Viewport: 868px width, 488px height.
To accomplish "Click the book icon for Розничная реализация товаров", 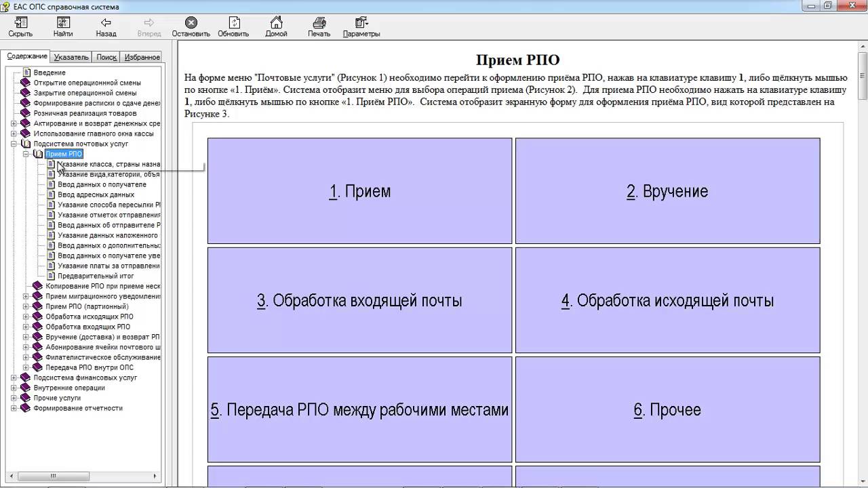I will pyautogui.click(x=26, y=113).
